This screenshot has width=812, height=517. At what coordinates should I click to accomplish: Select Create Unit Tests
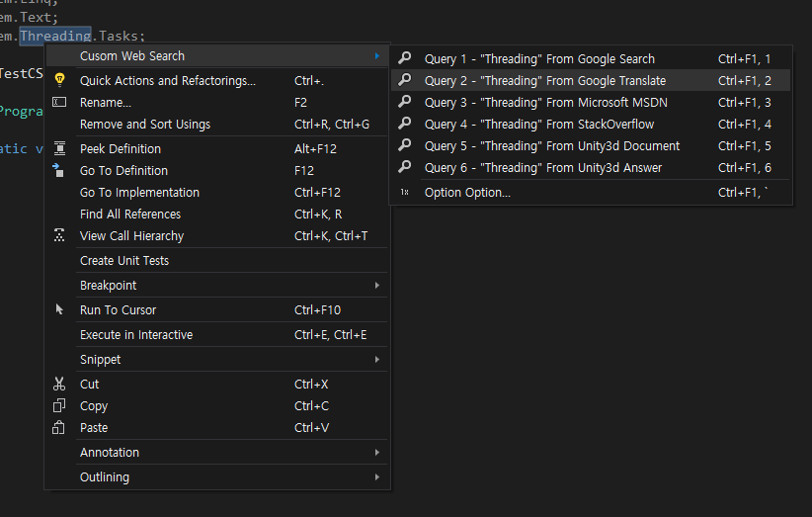(x=216, y=261)
